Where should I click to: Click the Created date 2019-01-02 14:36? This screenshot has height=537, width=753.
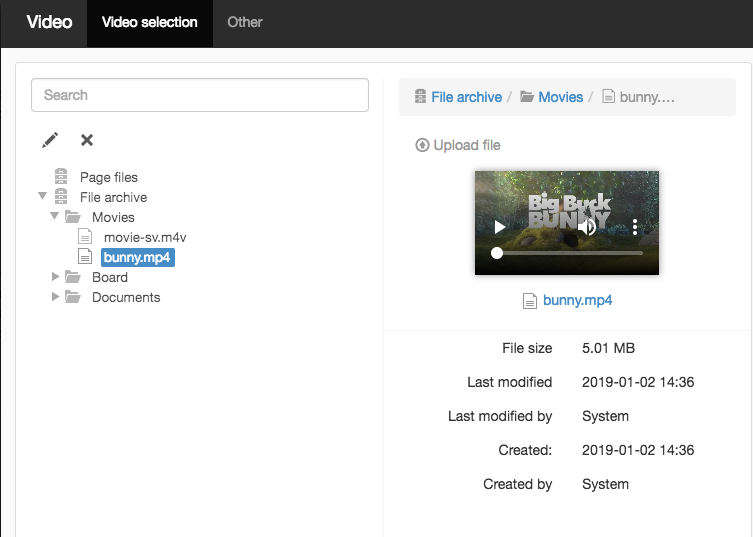pyautogui.click(x=638, y=451)
